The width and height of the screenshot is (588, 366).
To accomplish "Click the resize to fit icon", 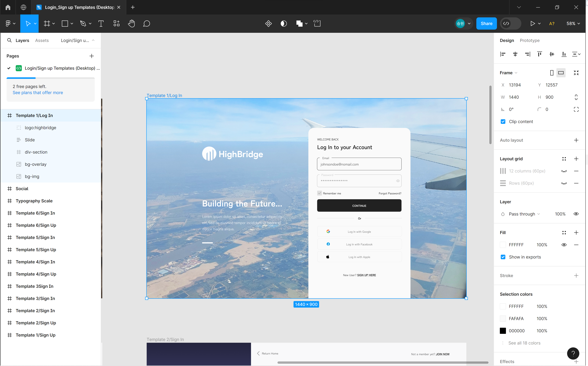I will [x=576, y=73].
